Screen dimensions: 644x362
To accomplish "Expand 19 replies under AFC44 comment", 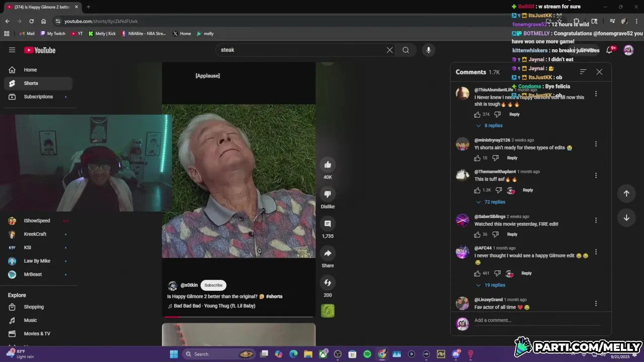I will click(491, 285).
